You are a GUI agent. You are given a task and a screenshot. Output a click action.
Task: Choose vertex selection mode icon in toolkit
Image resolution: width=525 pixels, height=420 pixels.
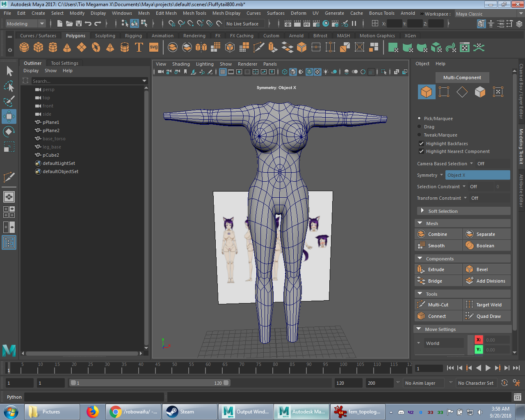coord(444,92)
